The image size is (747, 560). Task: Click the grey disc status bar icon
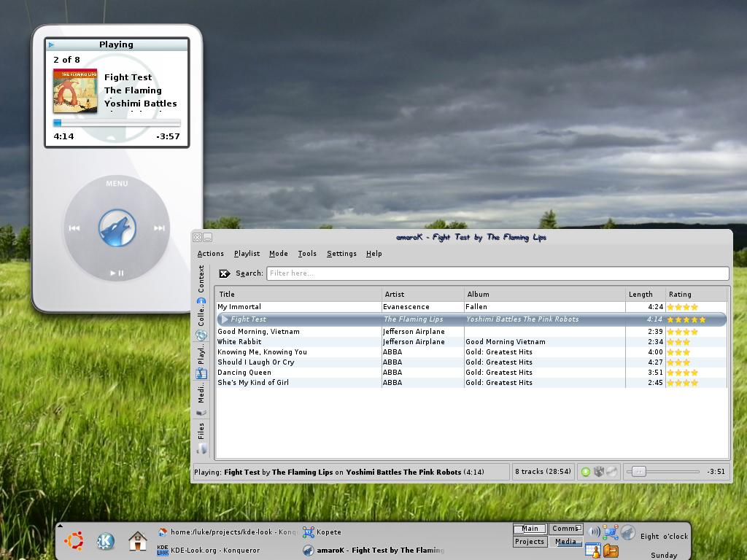coord(612,472)
